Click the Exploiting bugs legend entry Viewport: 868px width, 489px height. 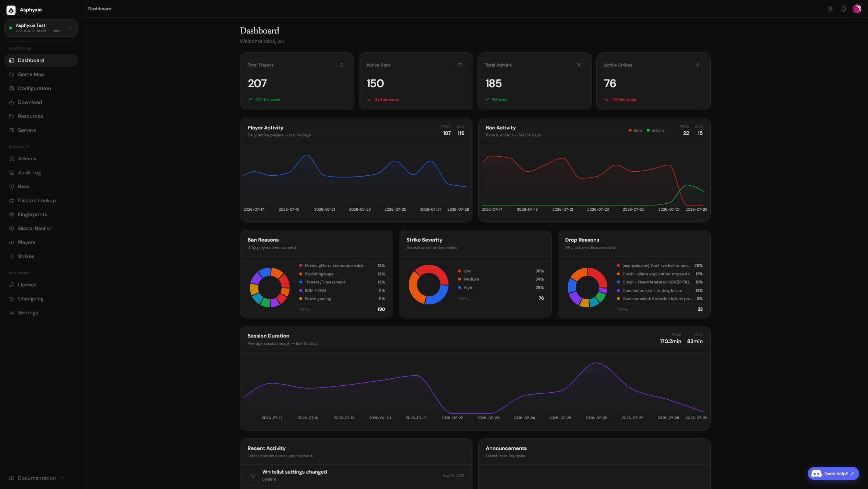coord(342,274)
